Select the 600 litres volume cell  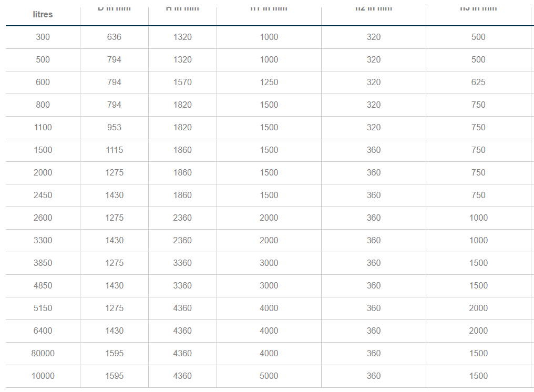coord(43,82)
